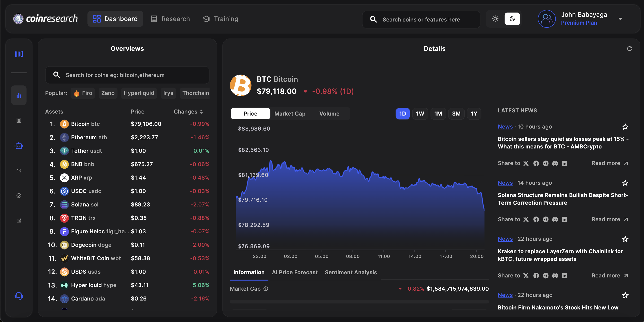Image resolution: width=644 pixels, height=322 pixels.
Task: Show the Price chart
Action: click(250, 114)
